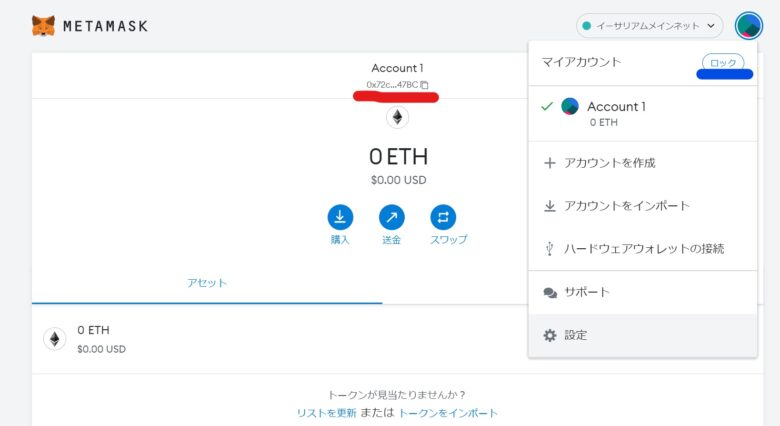Click the ロック lock button

tap(723, 63)
